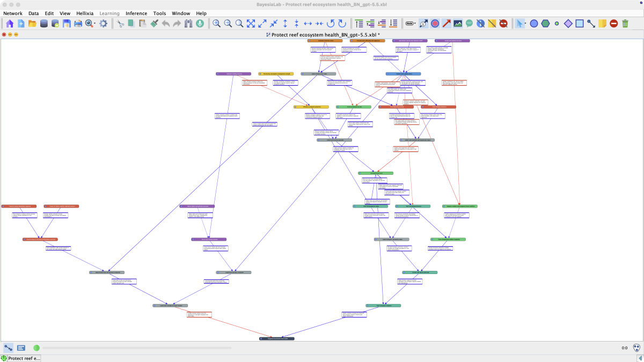
Task: Fit graph to window with crossed arrows icon
Action: tap(251, 24)
